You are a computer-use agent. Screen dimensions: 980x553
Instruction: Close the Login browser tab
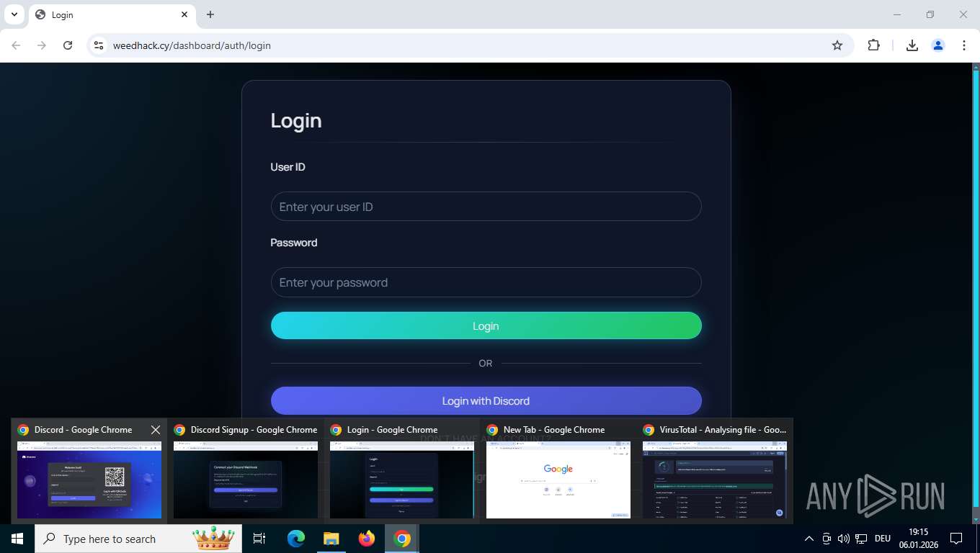(x=184, y=14)
